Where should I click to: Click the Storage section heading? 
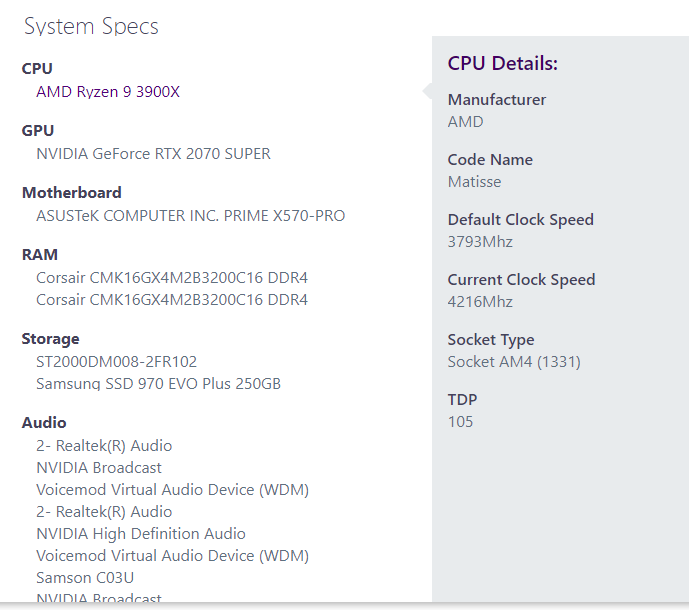pos(51,339)
